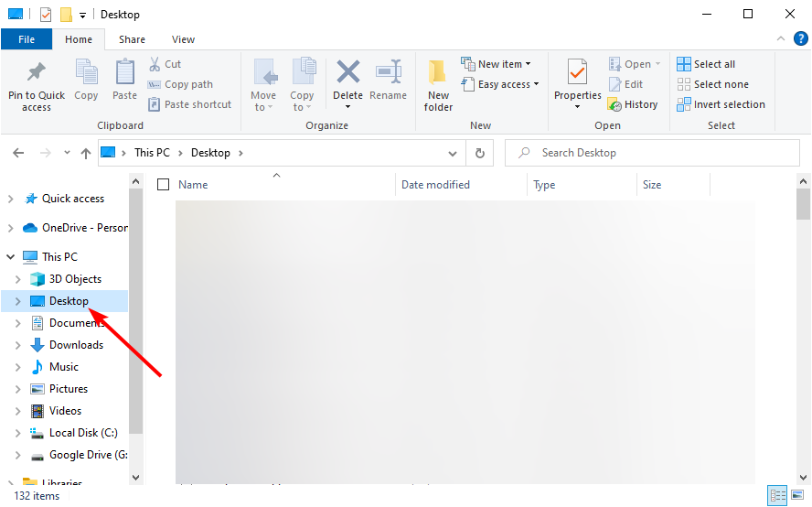Click Invert selection

tap(721, 104)
